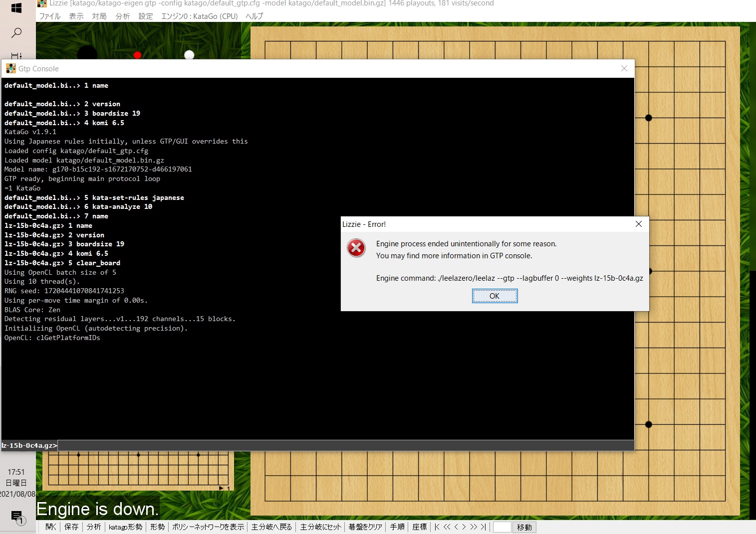Click the Windows Task View taskbar icon
Screen dimensions: 756x534
(x=16, y=56)
